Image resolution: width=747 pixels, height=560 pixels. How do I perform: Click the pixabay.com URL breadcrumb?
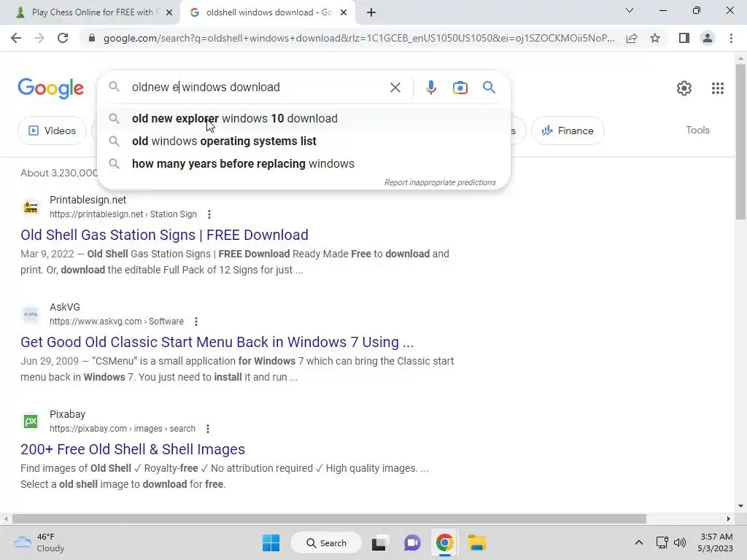123,429
